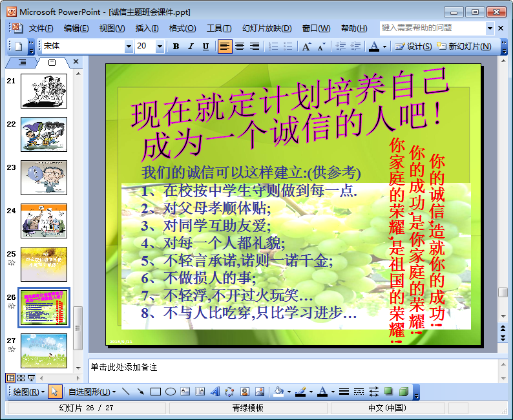
Task: Switch to the Outline tab
Action: (x=22, y=62)
